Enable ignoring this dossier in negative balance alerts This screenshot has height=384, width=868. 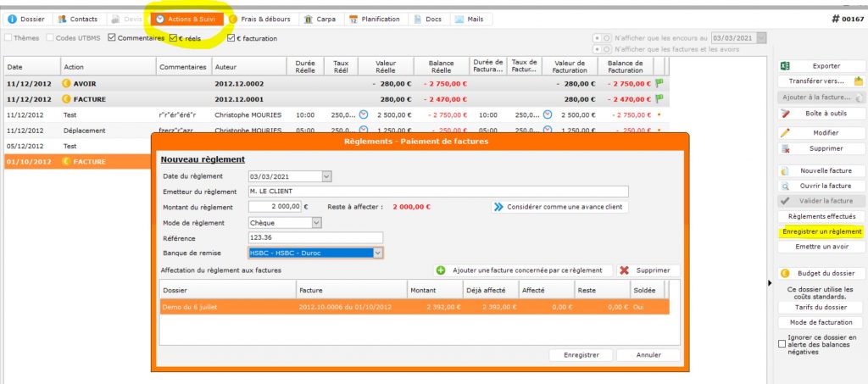[x=782, y=344]
